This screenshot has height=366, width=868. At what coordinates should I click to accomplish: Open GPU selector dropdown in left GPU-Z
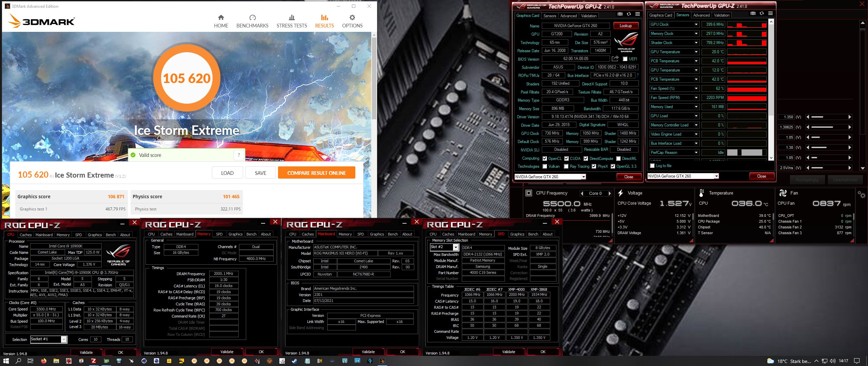coord(583,177)
